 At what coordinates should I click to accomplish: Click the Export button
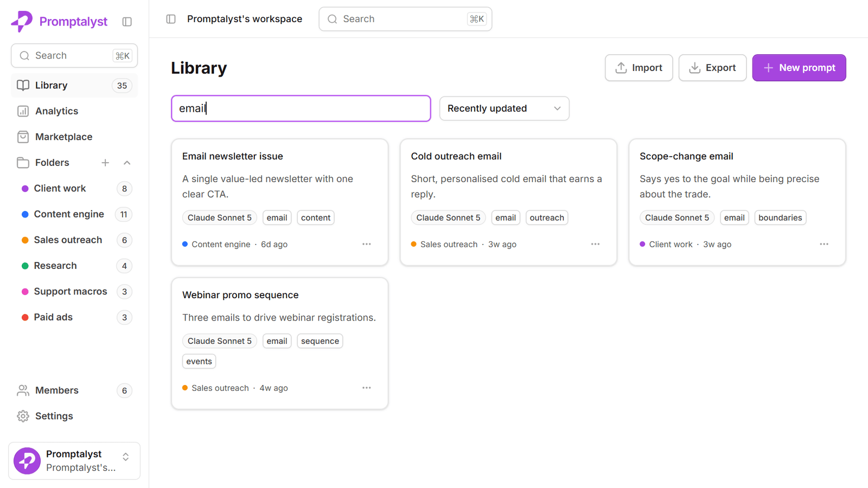[x=712, y=68]
